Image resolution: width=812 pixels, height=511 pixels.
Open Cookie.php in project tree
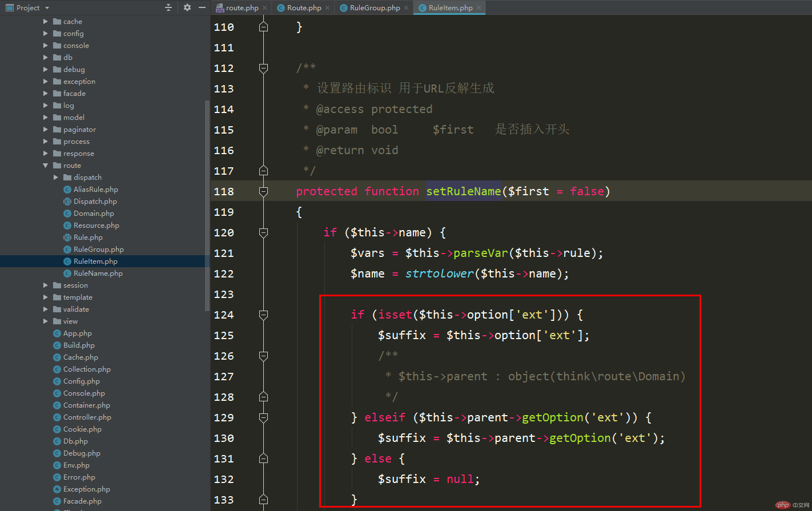coord(82,429)
